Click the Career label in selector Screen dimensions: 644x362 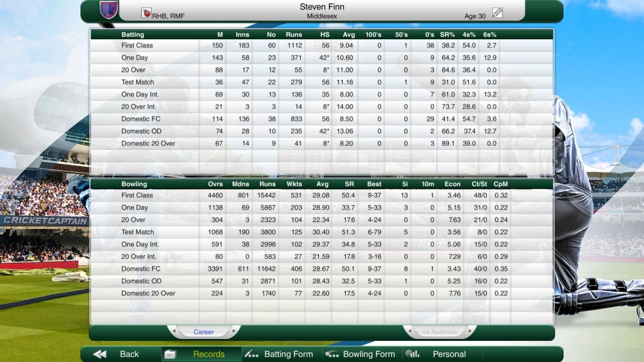[204, 332]
